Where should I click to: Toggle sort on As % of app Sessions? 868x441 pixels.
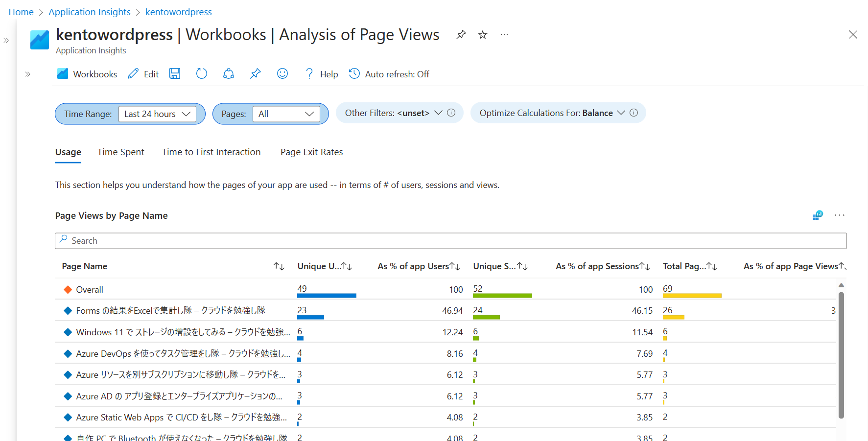coord(645,266)
